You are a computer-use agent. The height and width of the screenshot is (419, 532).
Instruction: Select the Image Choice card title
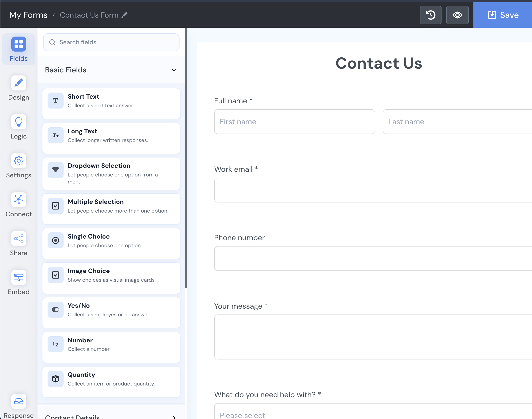89,271
